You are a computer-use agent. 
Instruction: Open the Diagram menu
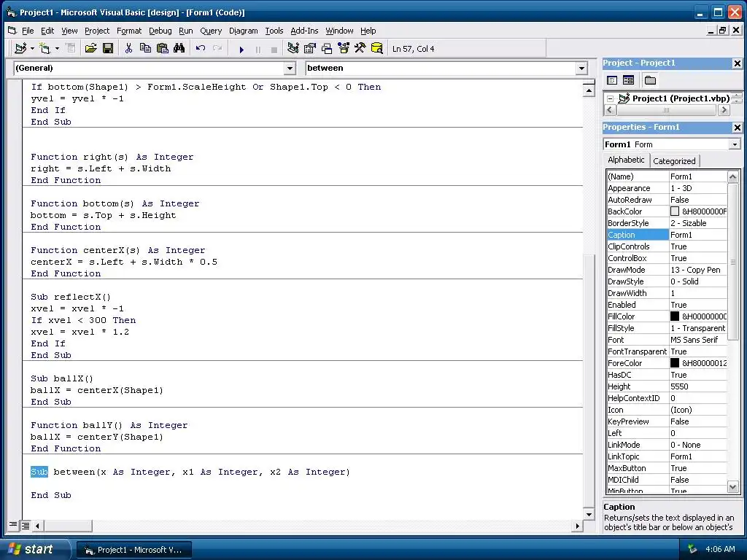click(243, 31)
